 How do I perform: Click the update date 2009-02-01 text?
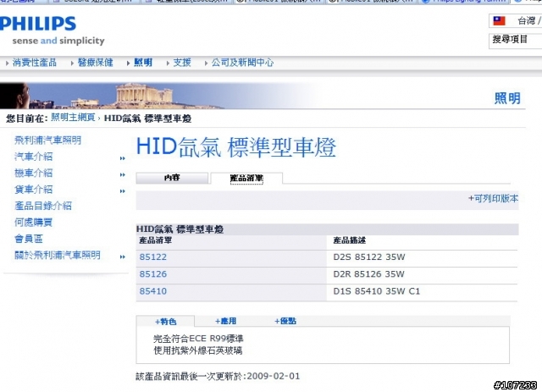coord(274,376)
